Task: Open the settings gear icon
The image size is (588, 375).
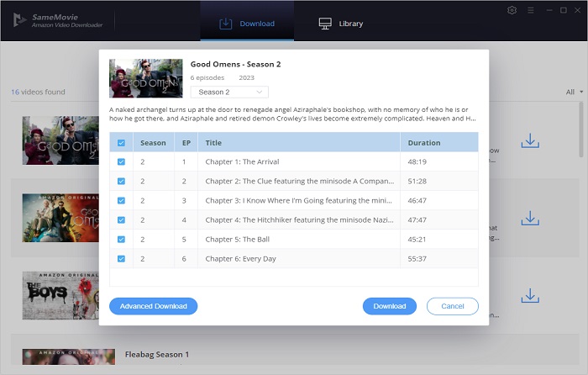Action: tap(512, 10)
